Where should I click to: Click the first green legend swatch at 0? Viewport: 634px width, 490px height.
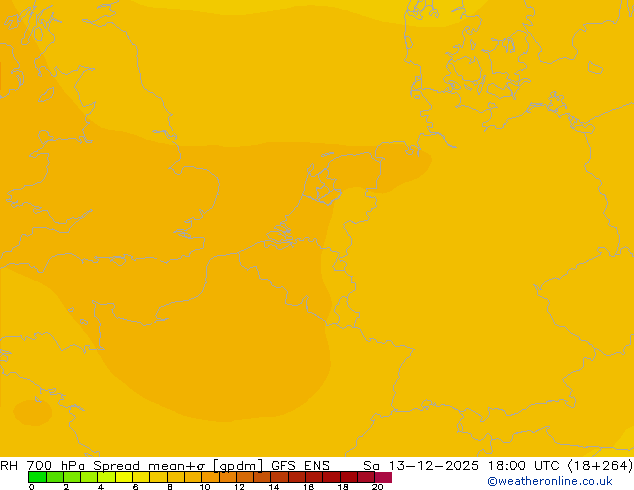click(37, 477)
